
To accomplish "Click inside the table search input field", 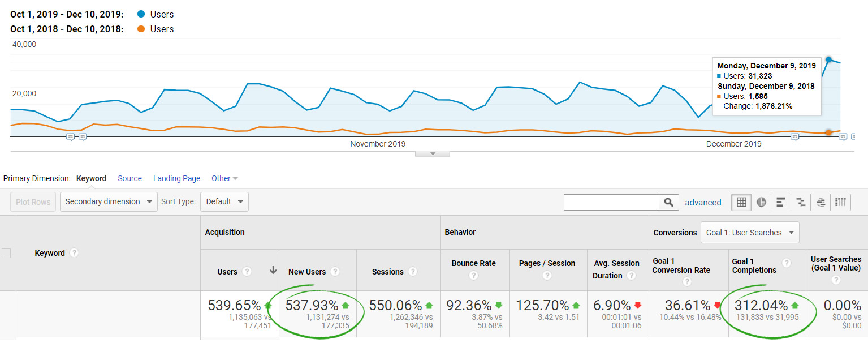I will (611, 202).
